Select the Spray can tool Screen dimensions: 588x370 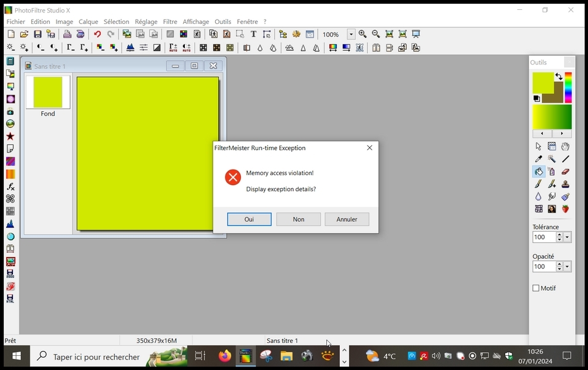point(552,171)
